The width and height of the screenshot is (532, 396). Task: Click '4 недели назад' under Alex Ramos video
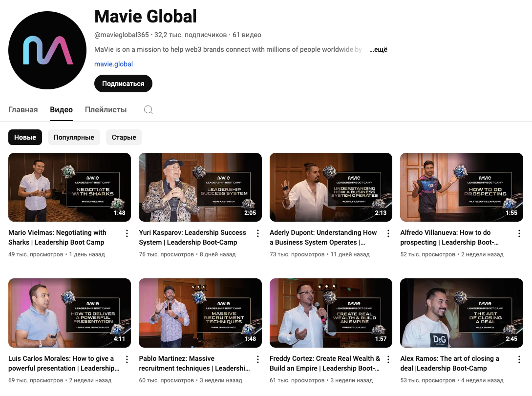coord(482,380)
